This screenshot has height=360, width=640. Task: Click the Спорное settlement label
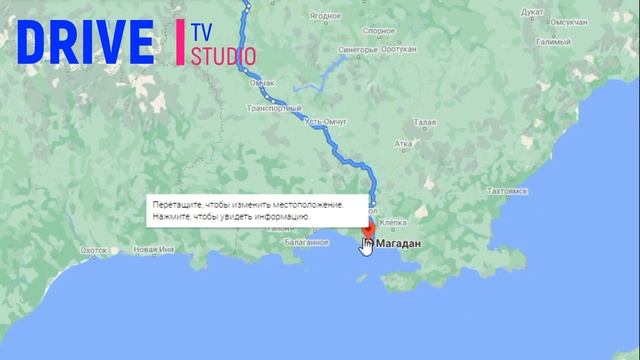click(379, 31)
